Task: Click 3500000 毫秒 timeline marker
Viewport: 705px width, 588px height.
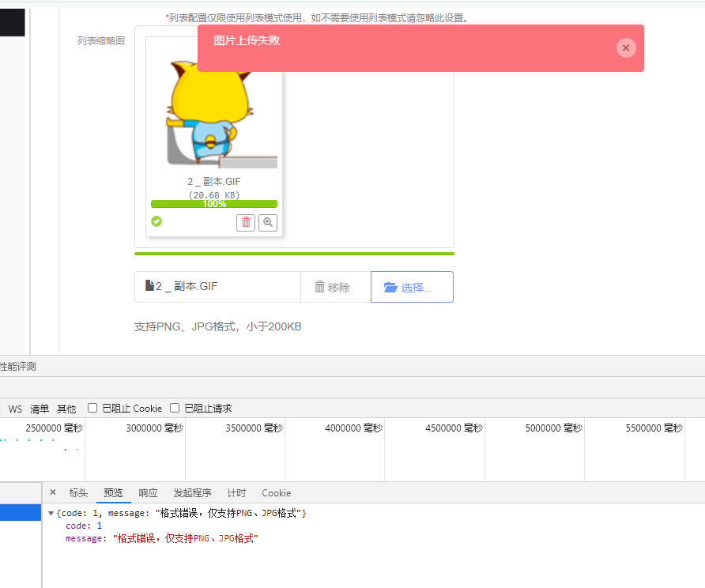Action: click(254, 428)
